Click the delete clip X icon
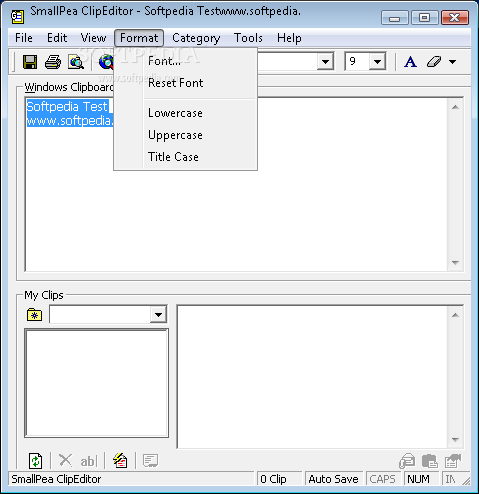This screenshot has width=479, height=494. (x=65, y=460)
